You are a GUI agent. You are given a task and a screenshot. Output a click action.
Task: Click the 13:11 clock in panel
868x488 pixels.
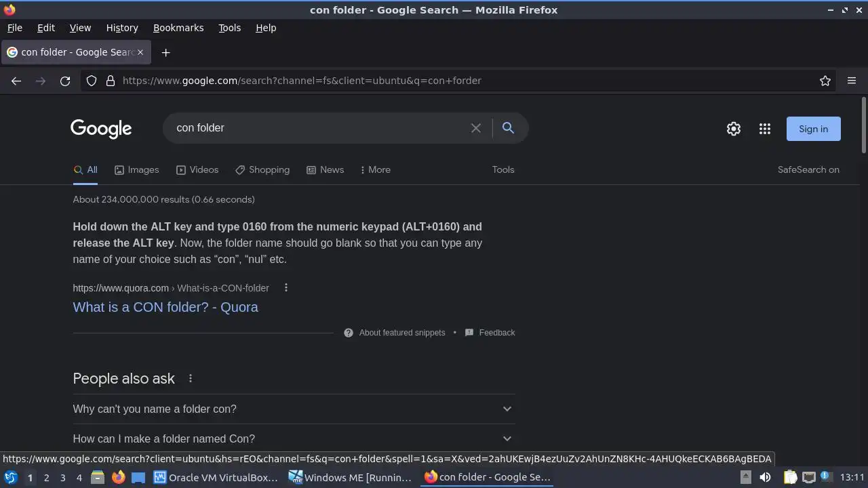coord(852,477)
